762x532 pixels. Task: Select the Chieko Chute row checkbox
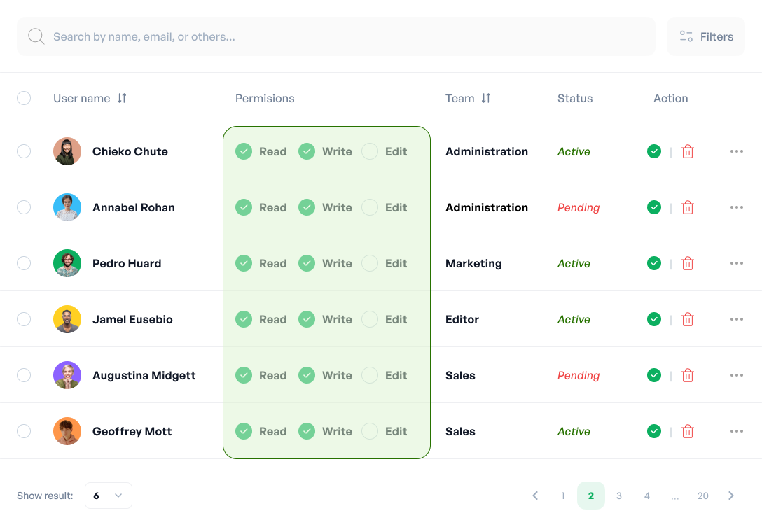[24, 151]
